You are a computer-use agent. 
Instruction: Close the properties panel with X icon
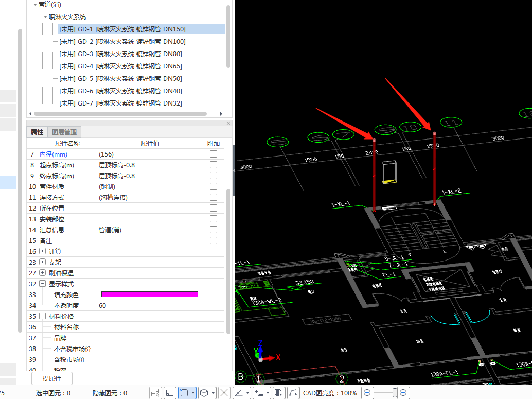pyautogui.click(x=228, y=123)
